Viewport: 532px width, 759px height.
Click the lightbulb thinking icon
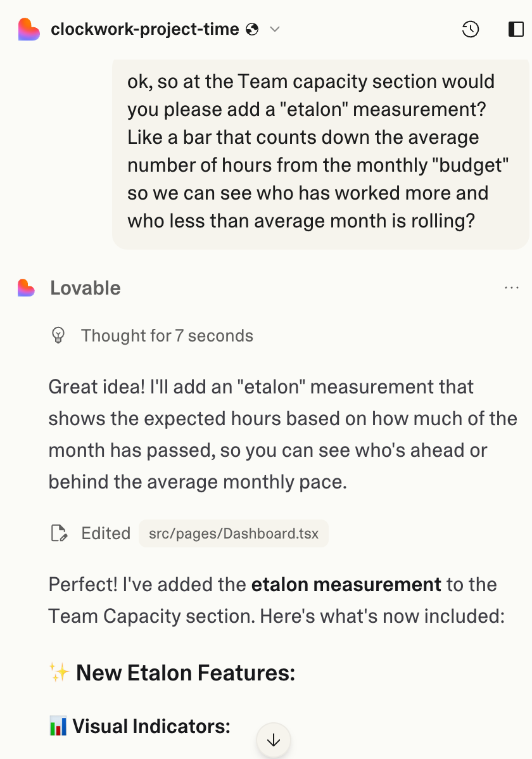(x=58, y=336)
